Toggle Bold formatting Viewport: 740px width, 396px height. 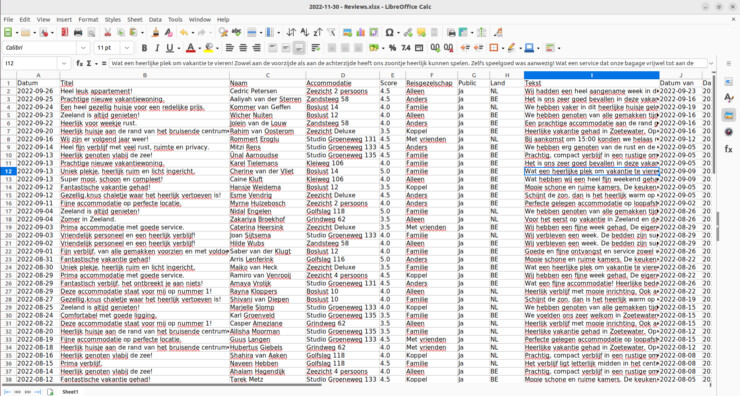(144, 48)
